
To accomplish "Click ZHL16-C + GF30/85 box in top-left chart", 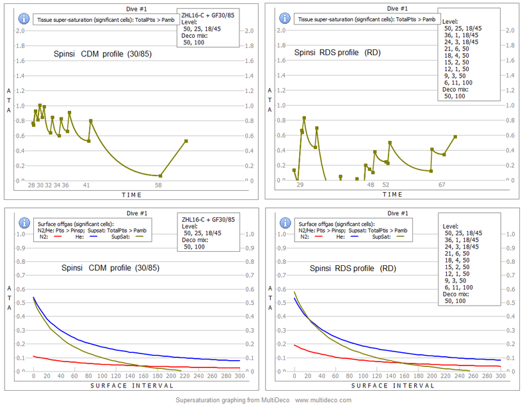I will [x=209, y=29].
